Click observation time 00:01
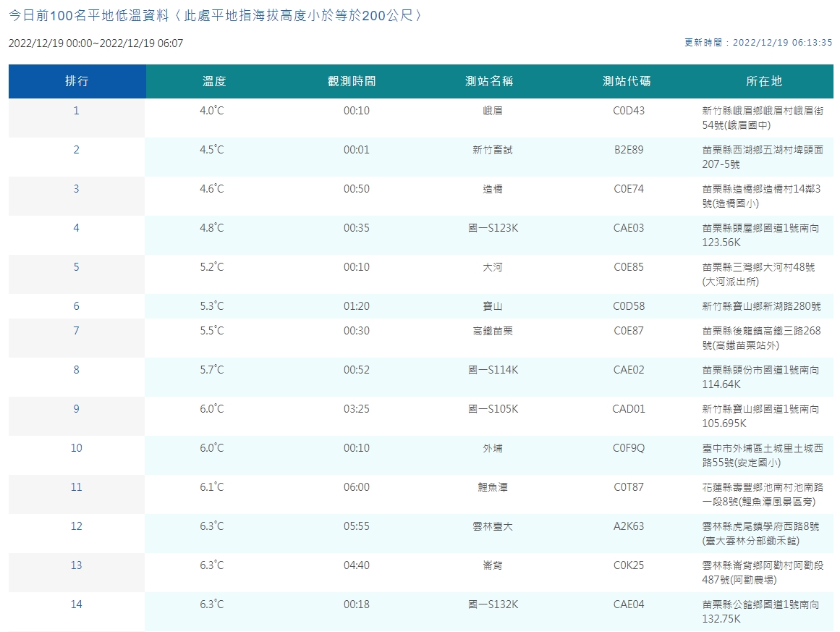 [357, 150]
